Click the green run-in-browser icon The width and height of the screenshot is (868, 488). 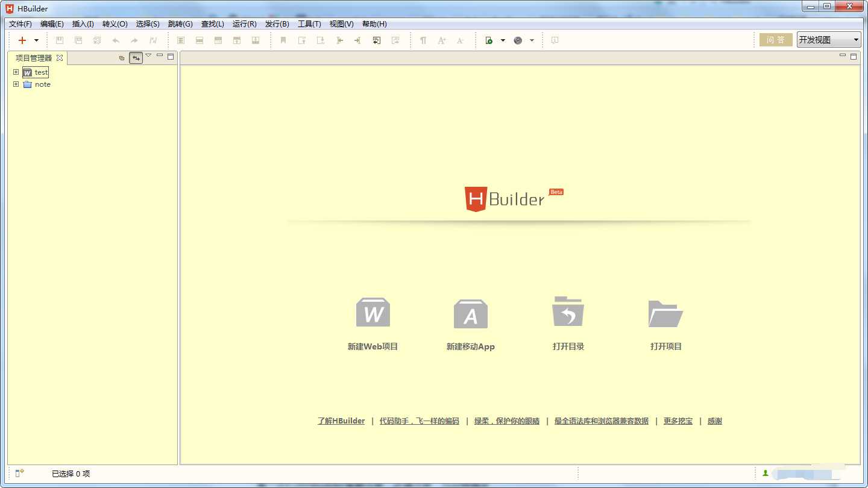click(x=489, y=40)
